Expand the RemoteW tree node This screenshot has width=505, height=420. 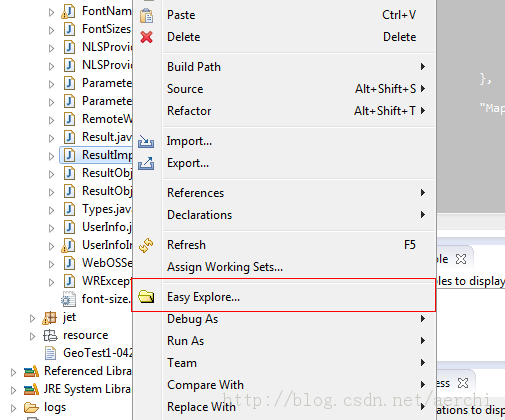pyautogui.click(x=51, y=120)
